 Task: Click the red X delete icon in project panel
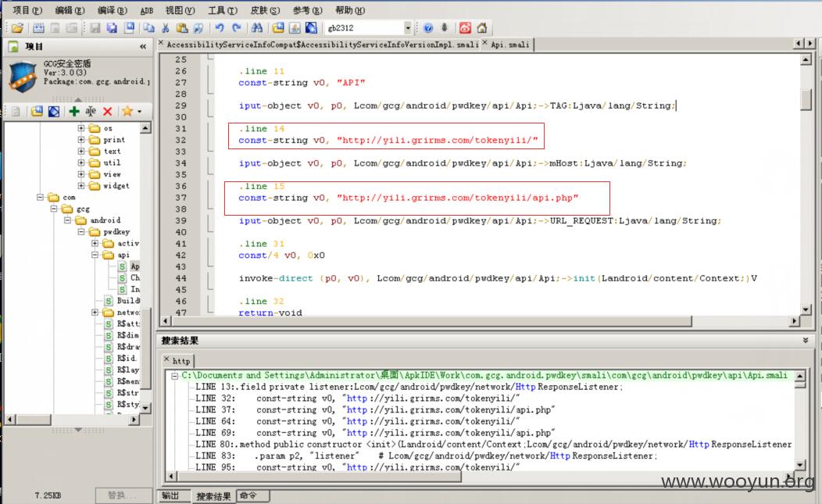coord(108,111)
